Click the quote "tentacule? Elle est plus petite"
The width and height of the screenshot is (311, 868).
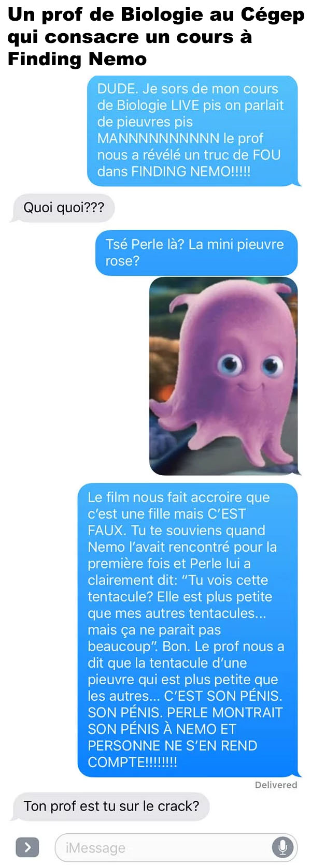point(180,597)
